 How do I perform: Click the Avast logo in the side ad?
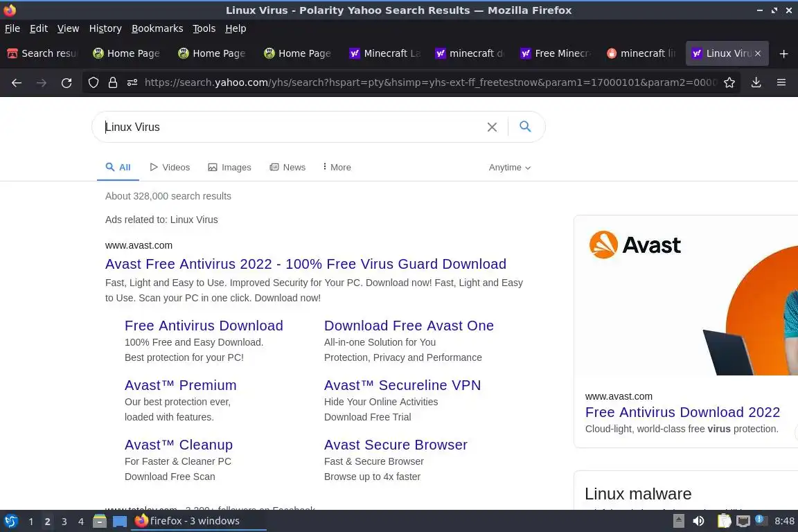pos(635,245)
